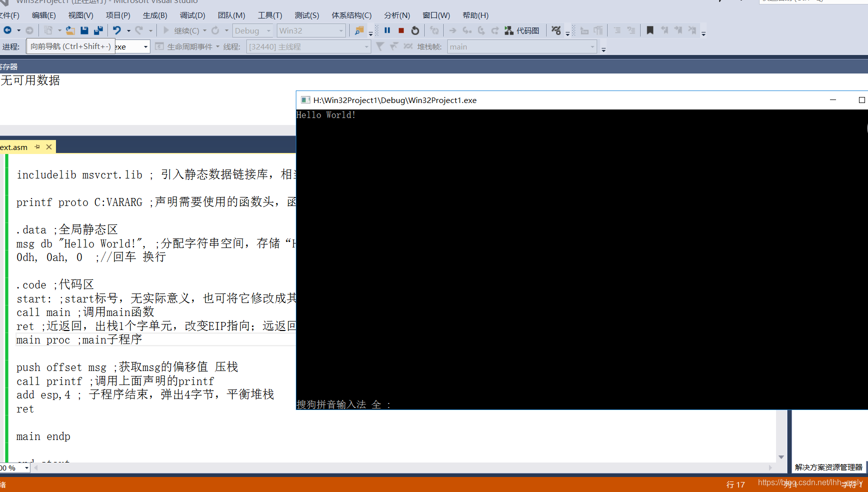The height and width of the screenshot is (492, 868).
Task: Open the Code Map (代码图) button
Action: point(522,30)
